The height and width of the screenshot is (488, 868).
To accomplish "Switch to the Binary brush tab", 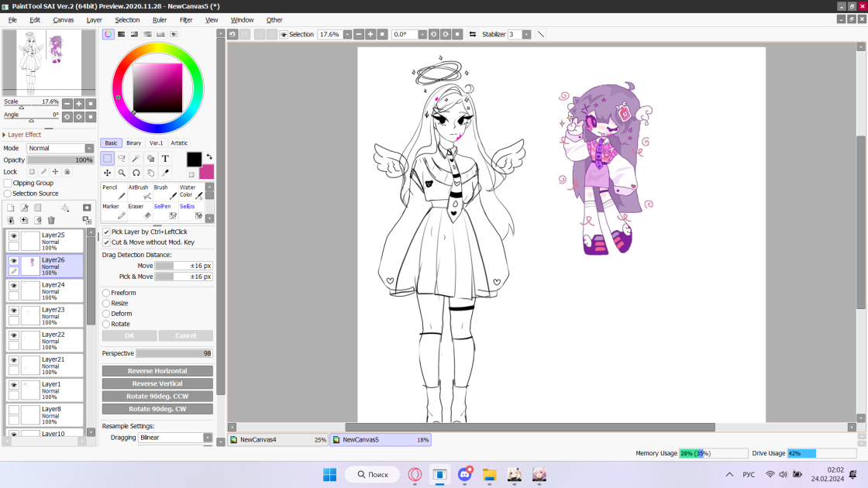I will click(x=133, y=143).
